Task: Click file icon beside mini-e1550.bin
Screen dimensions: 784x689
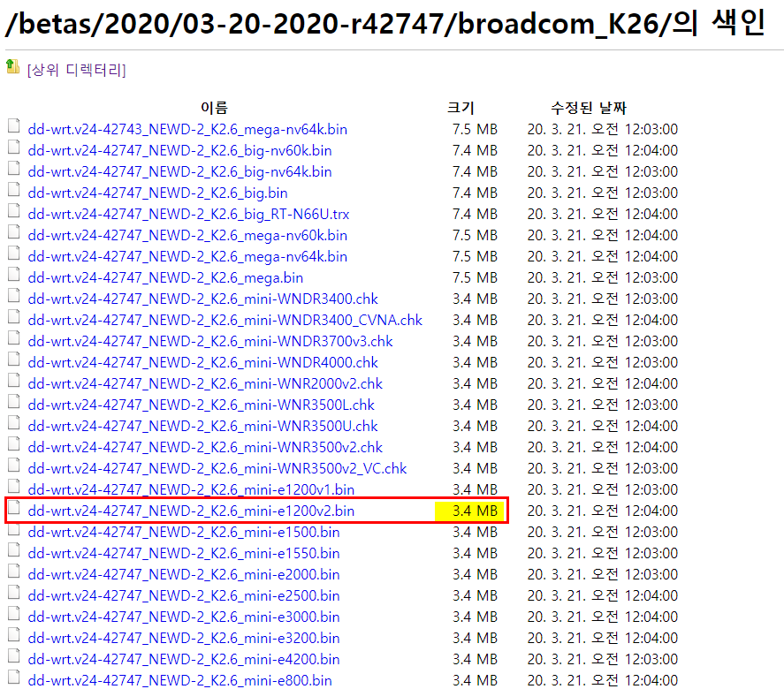Action: point(14,550)
